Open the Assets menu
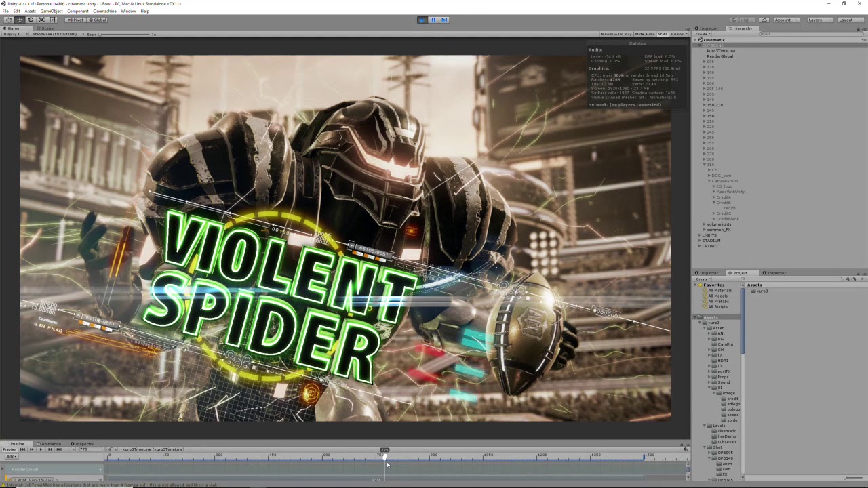Viewport: 868px width, 488px height. [x=31, y=11]
